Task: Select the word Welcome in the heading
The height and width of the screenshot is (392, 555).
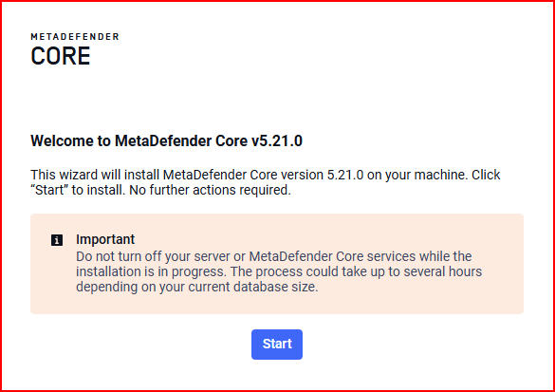Action: point(64,140)
